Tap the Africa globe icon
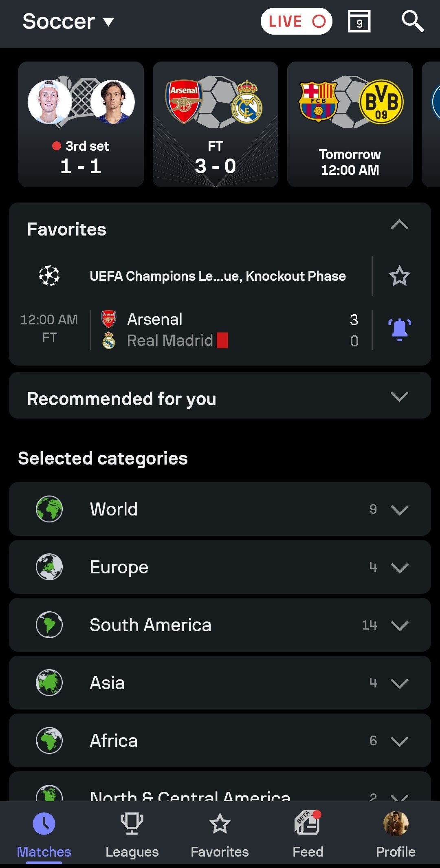 [x=49, y=740]
